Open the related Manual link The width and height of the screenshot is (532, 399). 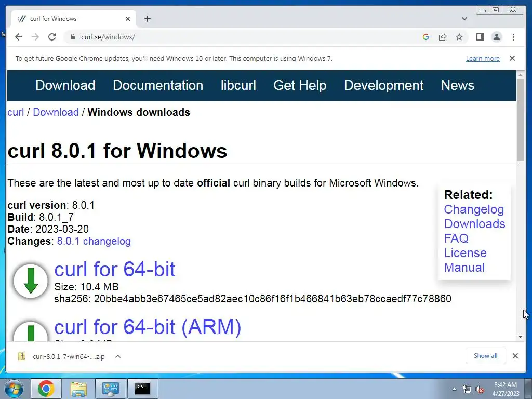point(464,268)
